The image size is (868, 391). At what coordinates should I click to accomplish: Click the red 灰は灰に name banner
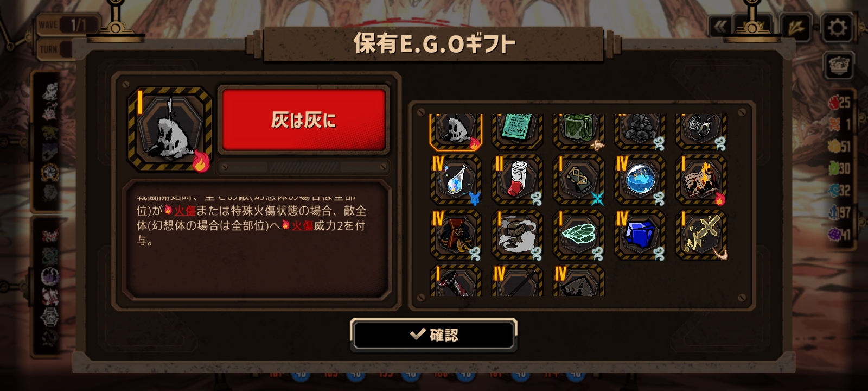click(x=303, y=119)
